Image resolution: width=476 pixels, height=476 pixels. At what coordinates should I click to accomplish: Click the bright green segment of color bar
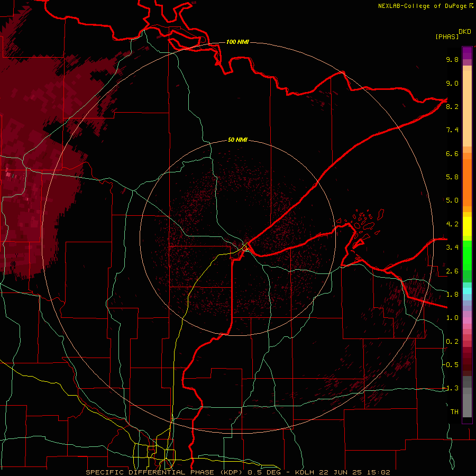point(467,254)
